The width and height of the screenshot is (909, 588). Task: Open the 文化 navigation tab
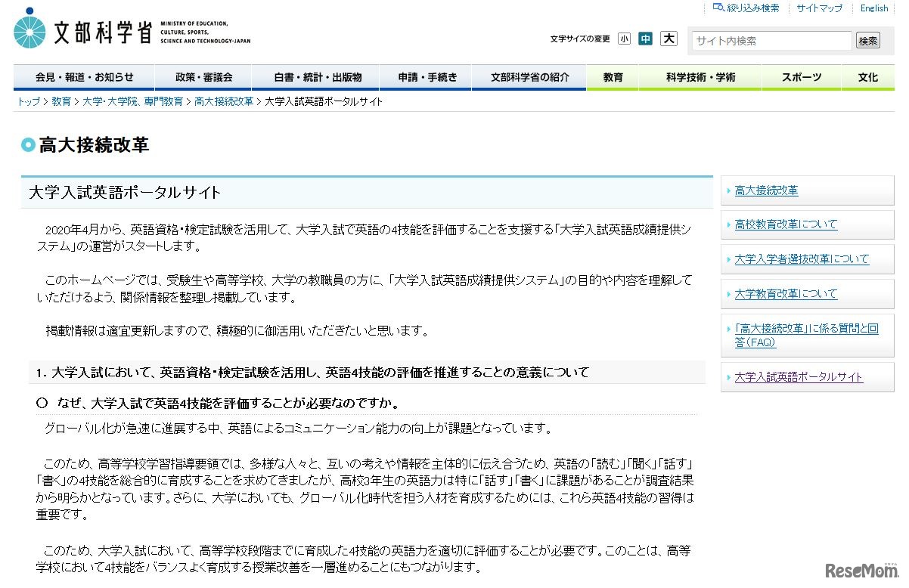[867, 76]
